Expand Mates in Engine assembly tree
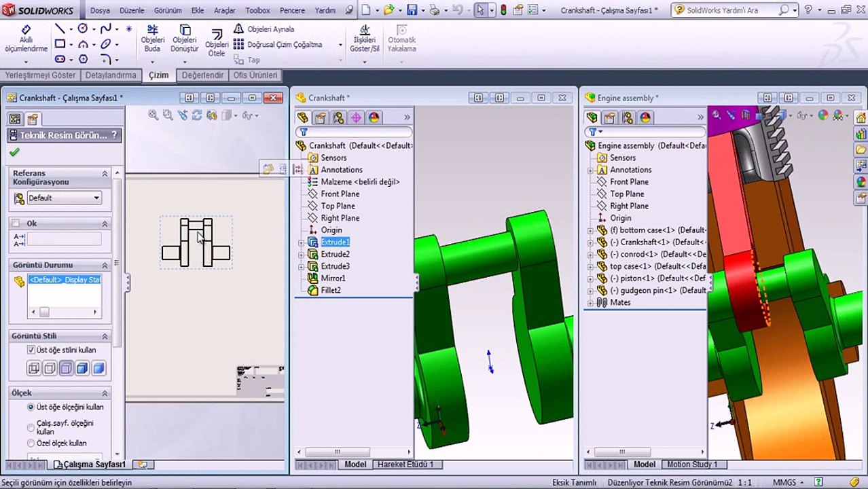 coord(590,302)
